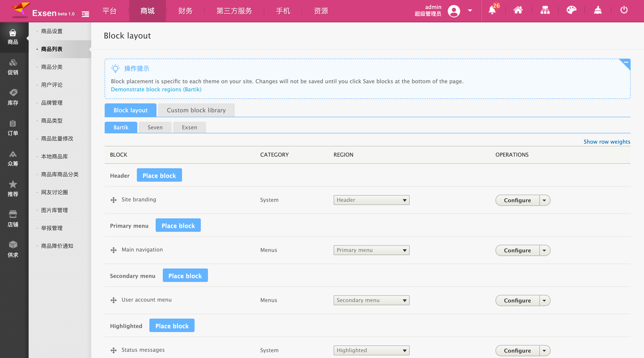Open Demonstrate block regions (Bartik) link
This screenshot has height=358, width=644.
tap(156, 89)
